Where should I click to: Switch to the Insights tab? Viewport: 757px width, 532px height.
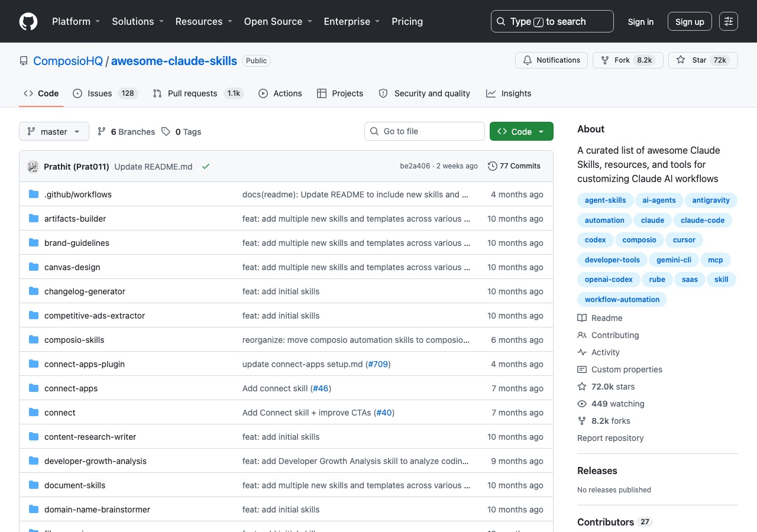509,93
